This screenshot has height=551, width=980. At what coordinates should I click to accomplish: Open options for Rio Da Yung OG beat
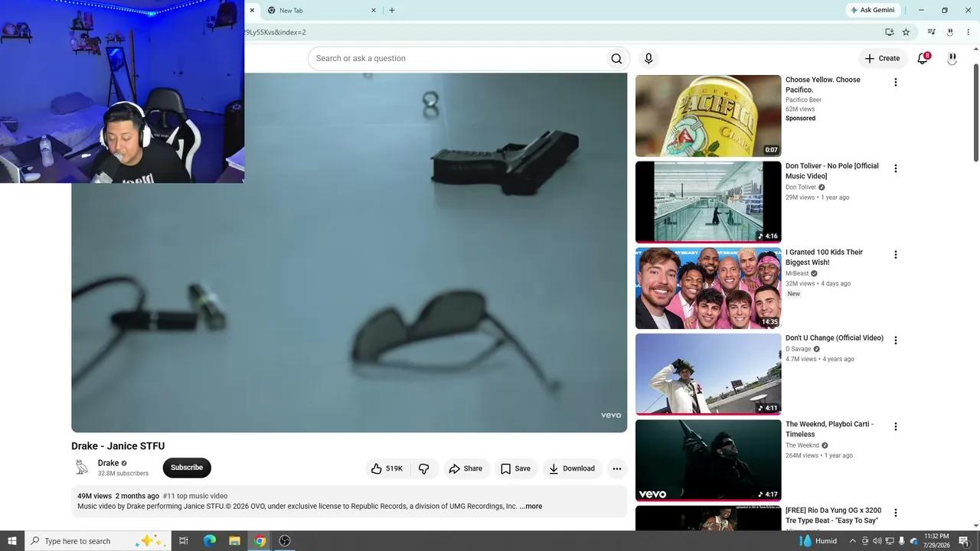(x=895, y=513)
